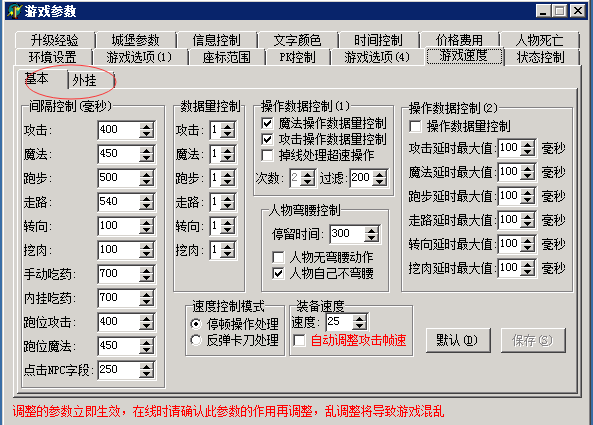Adjust 走路延时最大值 spinner

(x=527, y=220)
